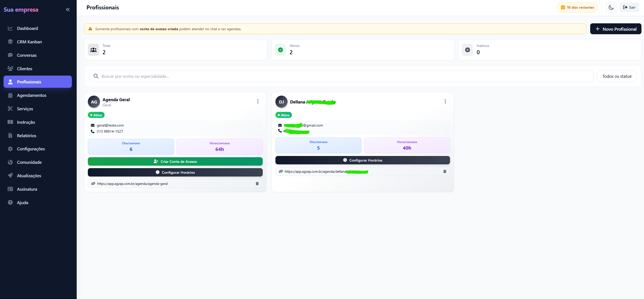This screenshot has height=299, width=644.
Task: Toggle dark mode with the moon icon
Action: coord(611,7)
